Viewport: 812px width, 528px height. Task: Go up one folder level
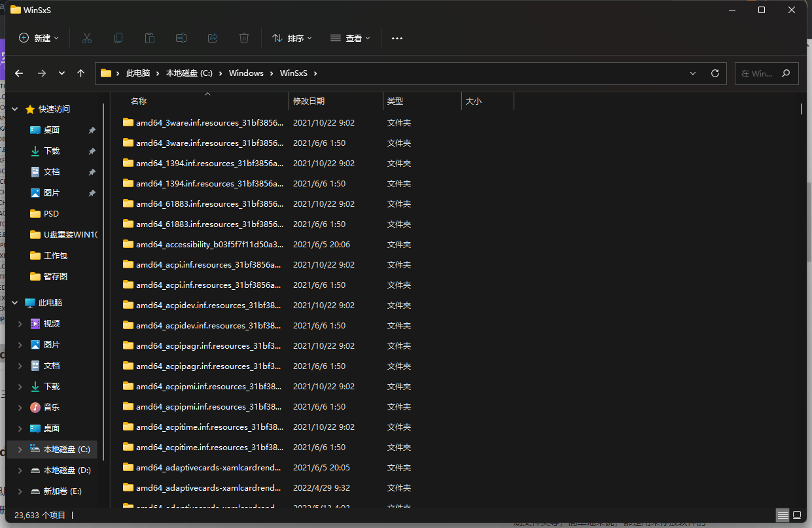click(81, 73)
